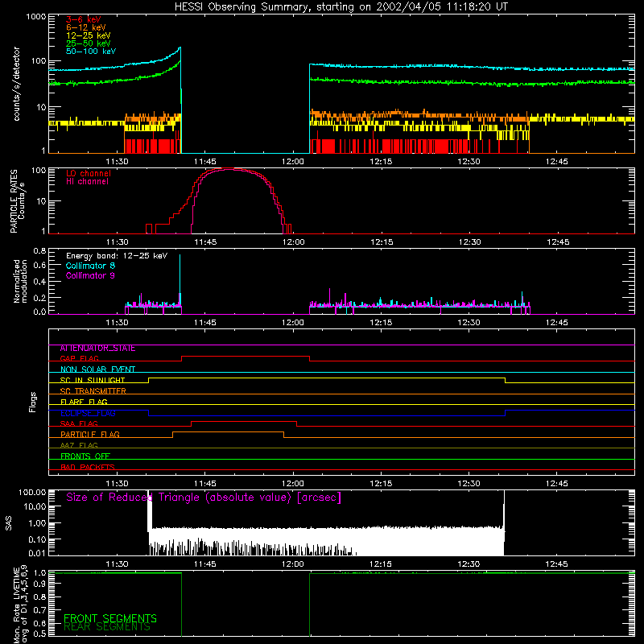Click the GAP_FLAG raised step segment

[246, 357]
